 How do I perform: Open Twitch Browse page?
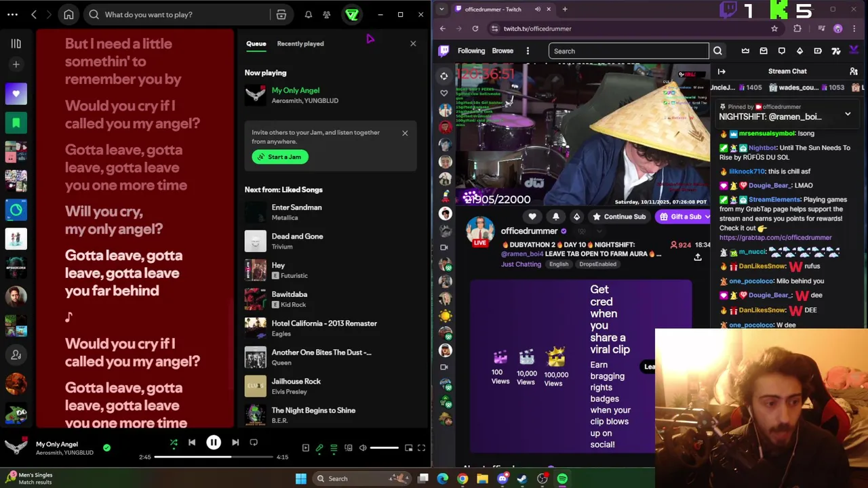point(502,51)
